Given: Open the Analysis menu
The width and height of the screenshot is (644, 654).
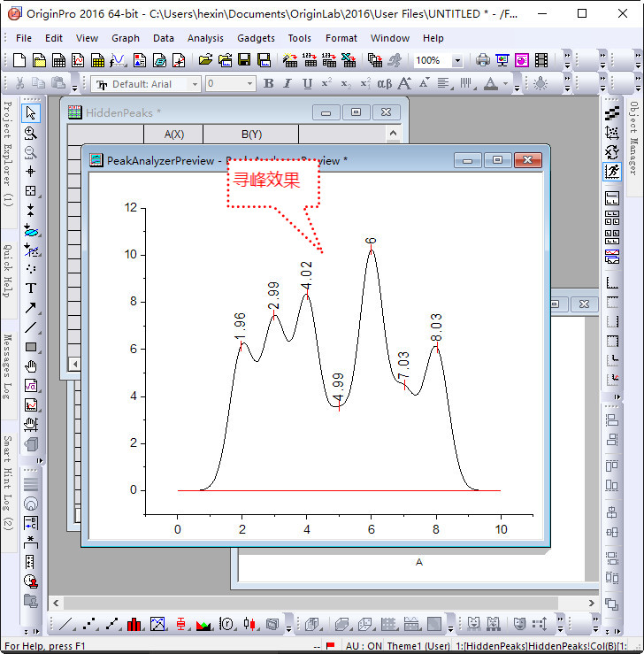Looking at the screenshot, I should point(205,38).
